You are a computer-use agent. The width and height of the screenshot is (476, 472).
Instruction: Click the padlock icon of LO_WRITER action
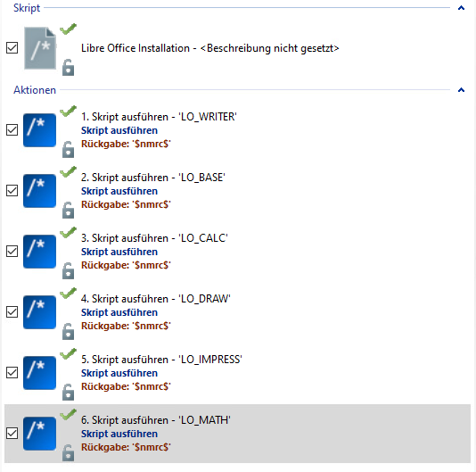coord(68,149)
